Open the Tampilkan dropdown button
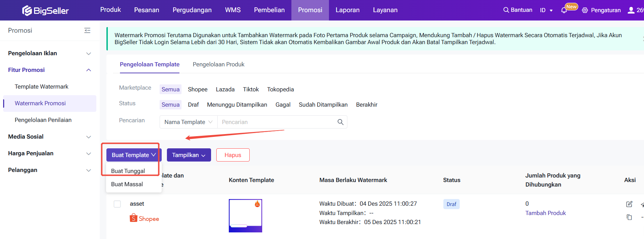 (x=188, y=155)
